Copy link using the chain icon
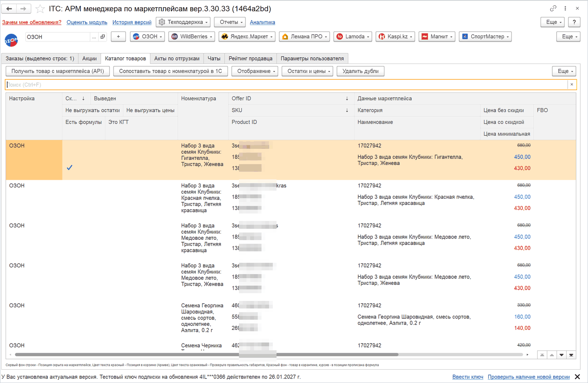The width and height of the screenshot is (588, 383). point(553,8)
